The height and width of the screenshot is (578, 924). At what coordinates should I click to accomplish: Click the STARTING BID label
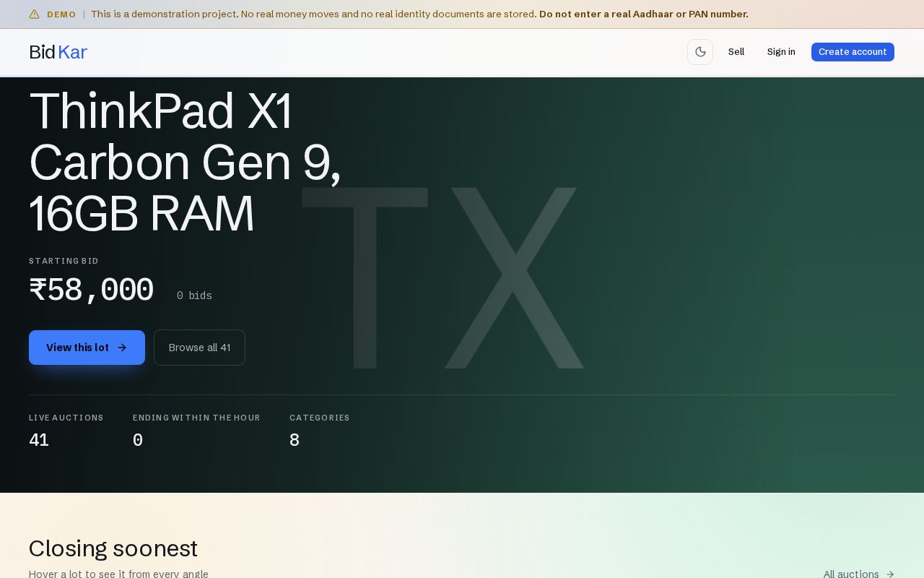tap(64, 261)
